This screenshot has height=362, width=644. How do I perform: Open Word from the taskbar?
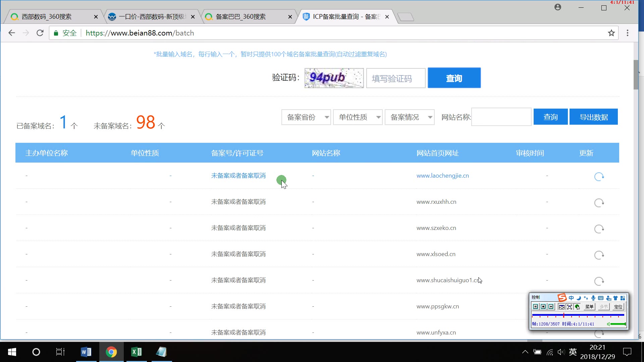pyautogui.click(x=86, y=352)
